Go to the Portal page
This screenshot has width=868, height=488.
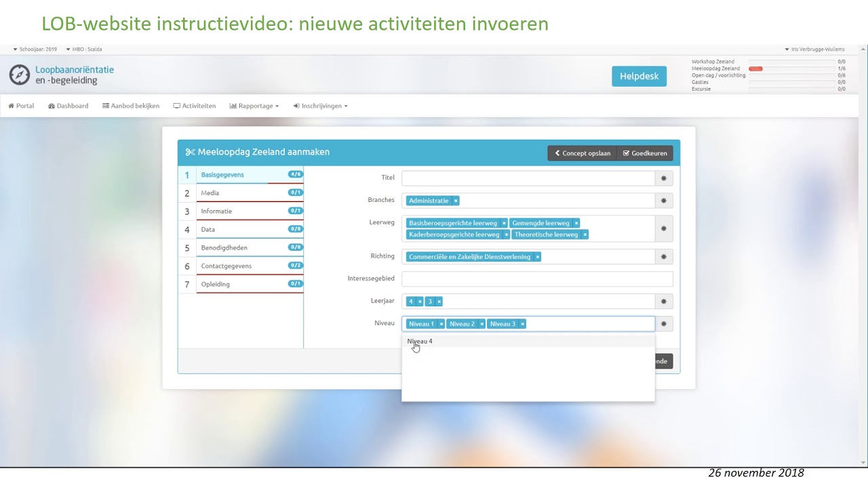click(21, 106)
